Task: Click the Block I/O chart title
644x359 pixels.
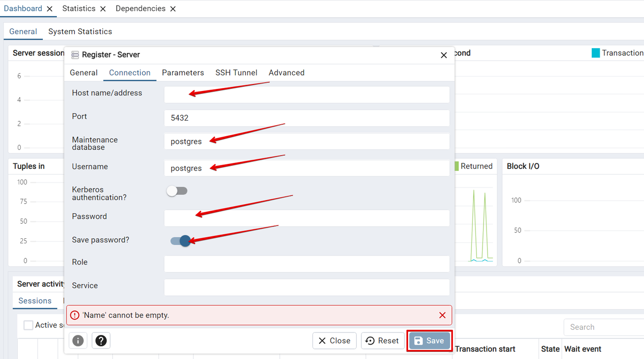Action: (523, 166)
